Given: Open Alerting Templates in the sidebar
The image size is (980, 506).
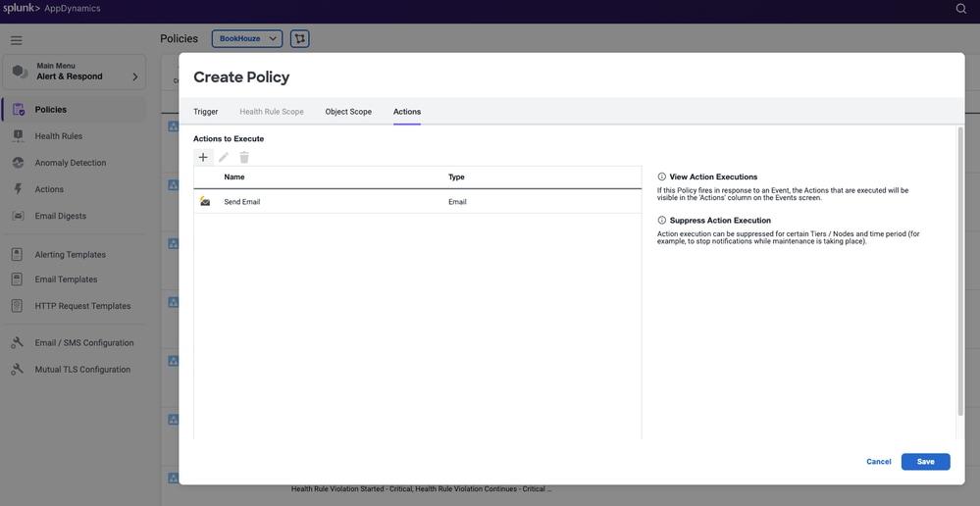Looking at the screenshot, I should coord(70,254).
